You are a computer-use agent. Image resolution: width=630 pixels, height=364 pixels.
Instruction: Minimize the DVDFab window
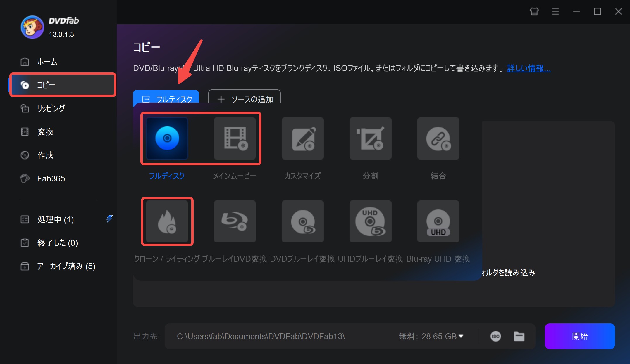pyautogui.click(x=576, y=11)
